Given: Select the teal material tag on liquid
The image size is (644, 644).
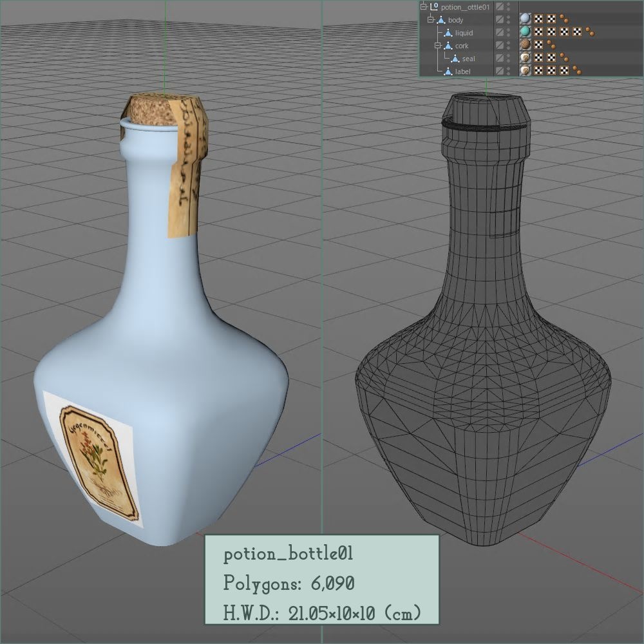Looking at the screenshot, I should 526,32.
